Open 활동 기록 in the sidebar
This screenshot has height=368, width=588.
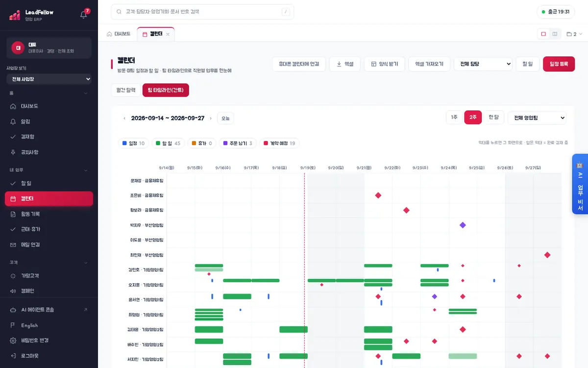[x=49, y=214]
